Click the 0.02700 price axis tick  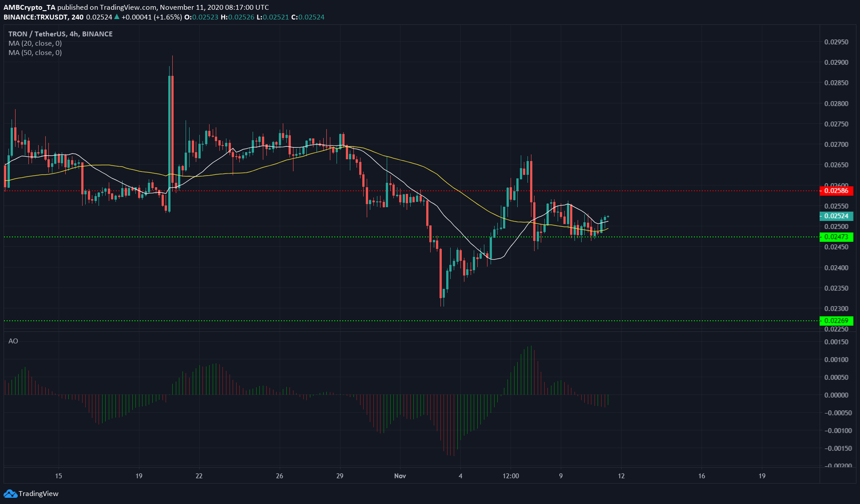tap(836, 144)
